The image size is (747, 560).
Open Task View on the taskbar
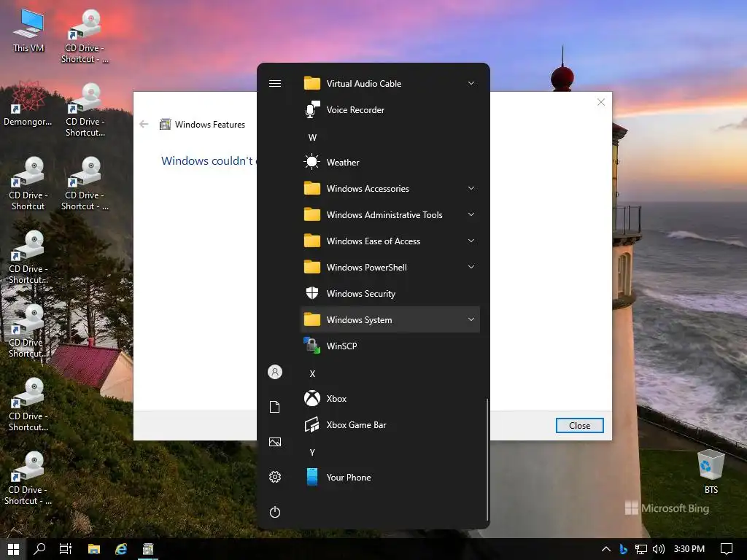(x=66, y=549)
